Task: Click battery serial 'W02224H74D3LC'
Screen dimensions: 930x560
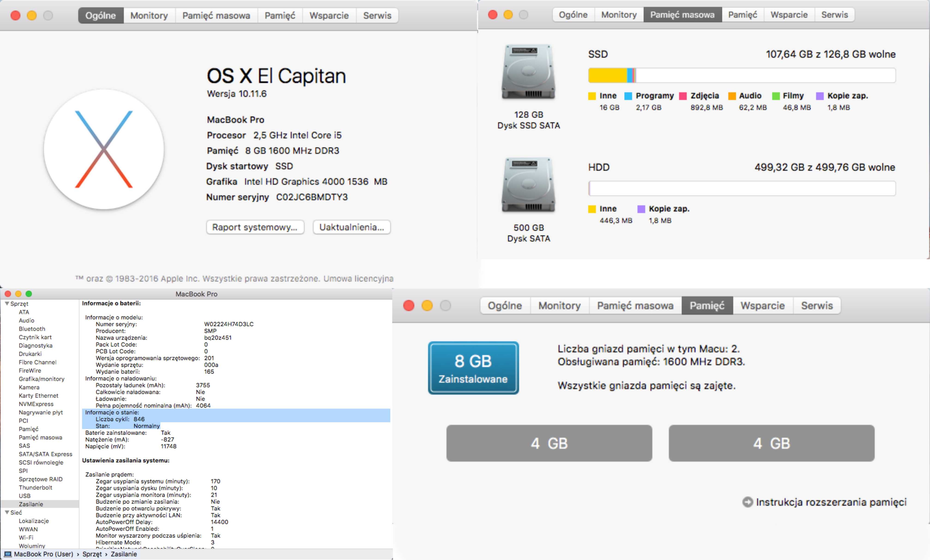Action: (229, 324)
